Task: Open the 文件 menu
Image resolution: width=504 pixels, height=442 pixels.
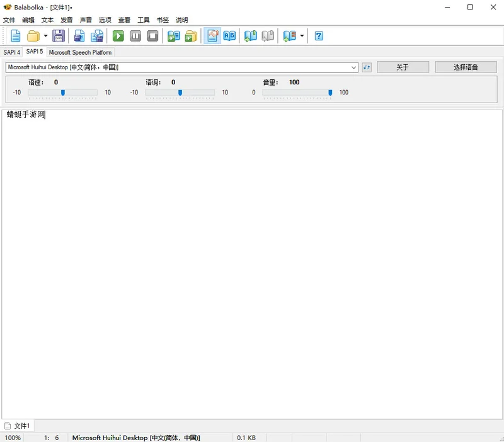Action: pos(9,20)
